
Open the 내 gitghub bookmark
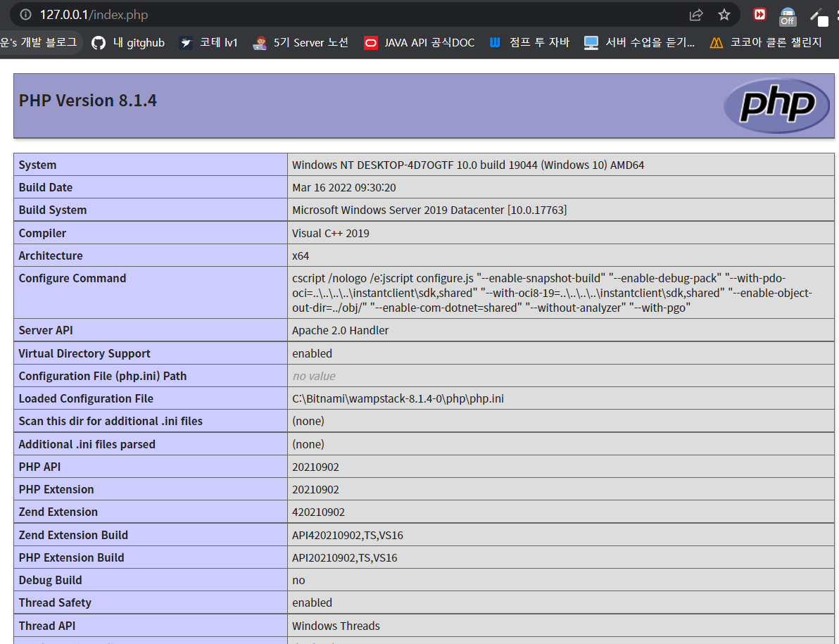[128, 43]
